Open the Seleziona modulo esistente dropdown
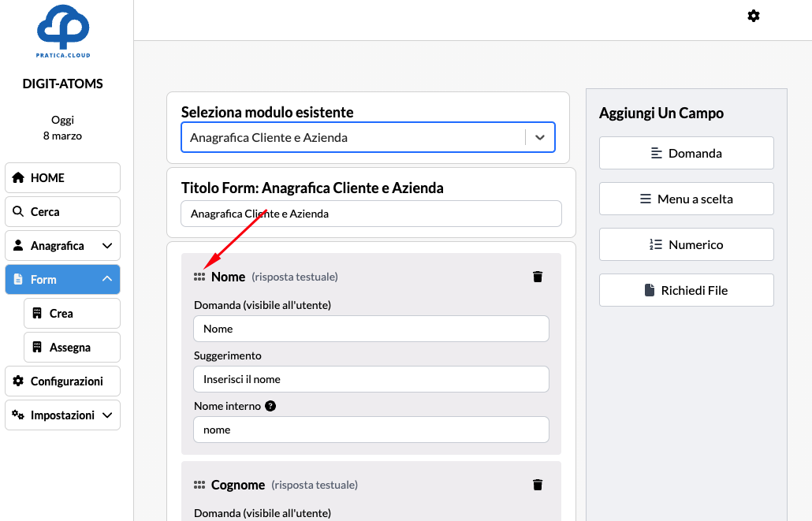Image resolution: width=812 pixels, height=521 pixels. coord(540,137)
